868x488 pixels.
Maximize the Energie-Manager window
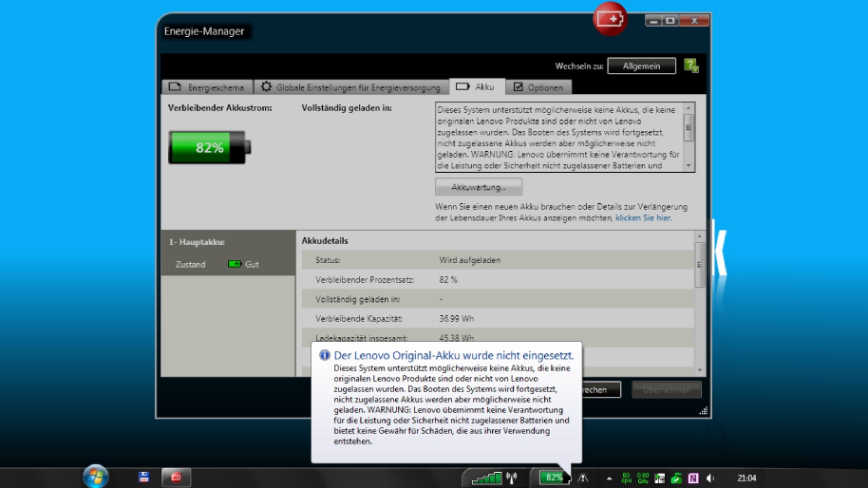click(x=670, y=21)
